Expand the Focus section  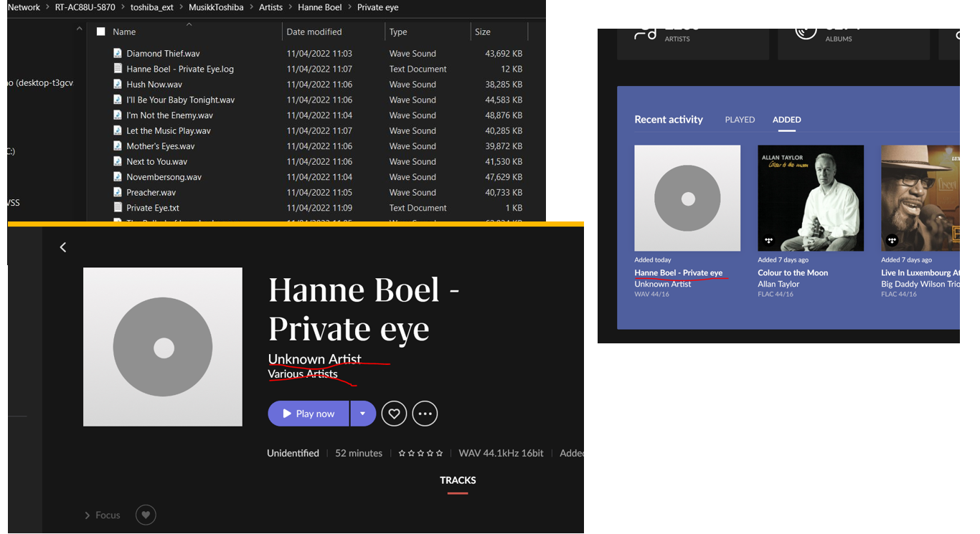coord(103,515)
